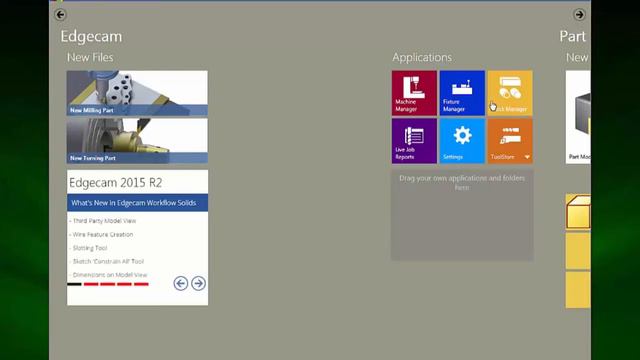640x360 pixels.
Task: Click the Applications heading
Action: 422,58
